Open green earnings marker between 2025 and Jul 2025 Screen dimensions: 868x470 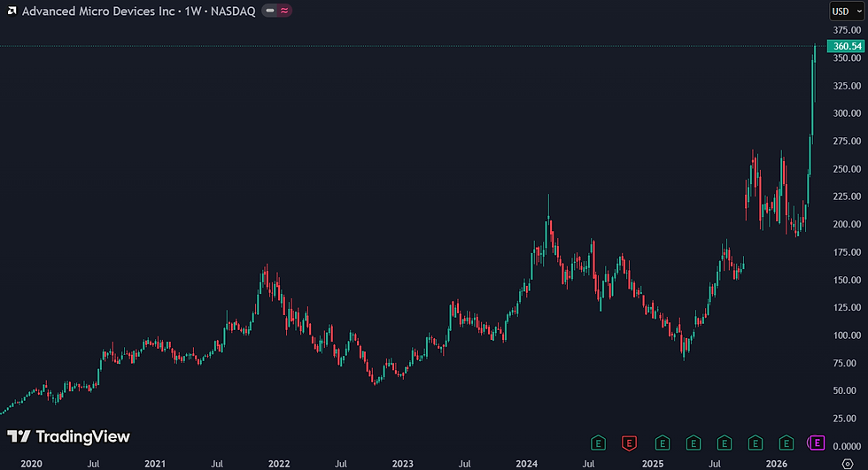[x=693, y=443]
